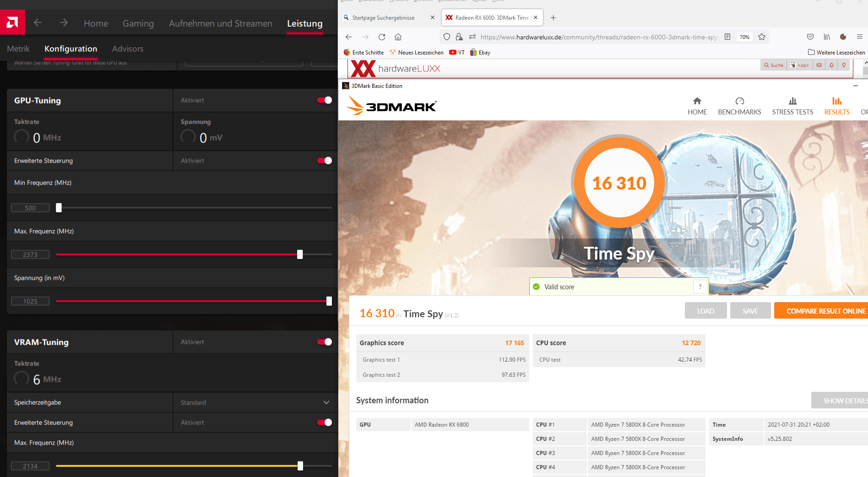The image size is (868, 477).
Task: Close the Radeon RX 6000 3DMark tab
Action: 536,18
